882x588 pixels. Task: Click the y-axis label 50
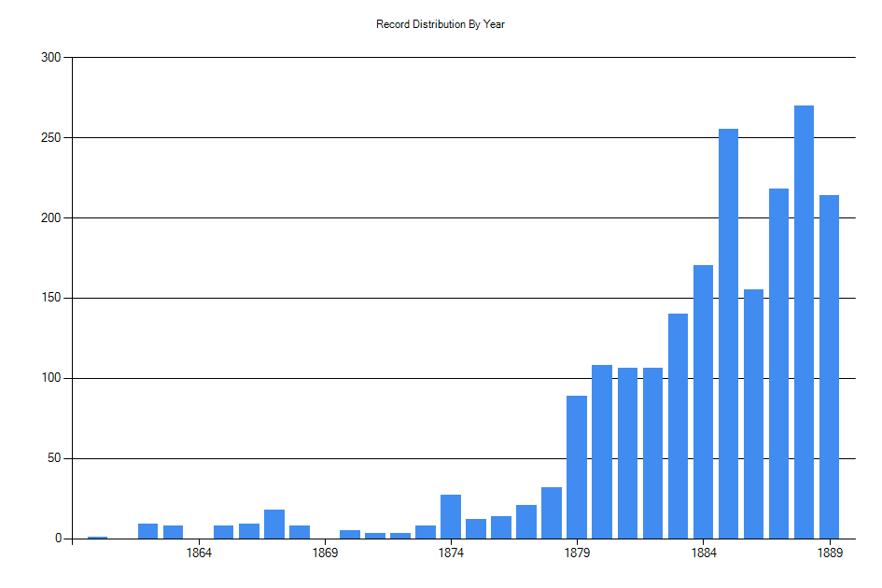pyautogui.click(x=53, y=459)
